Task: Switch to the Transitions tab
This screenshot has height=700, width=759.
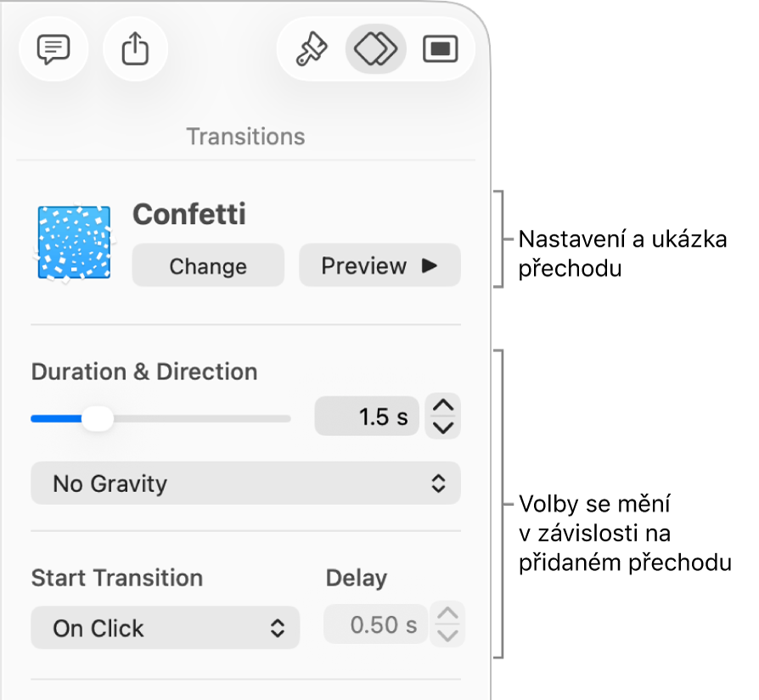Action: (245, 136)
